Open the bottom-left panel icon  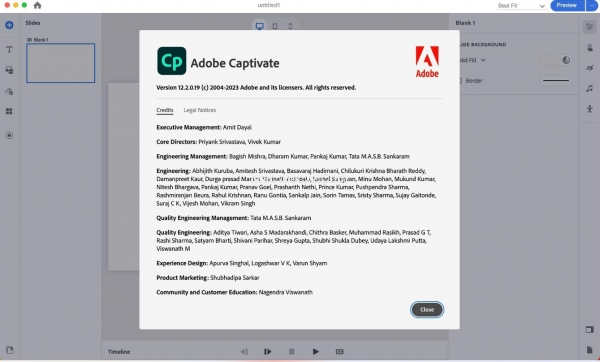10,350
